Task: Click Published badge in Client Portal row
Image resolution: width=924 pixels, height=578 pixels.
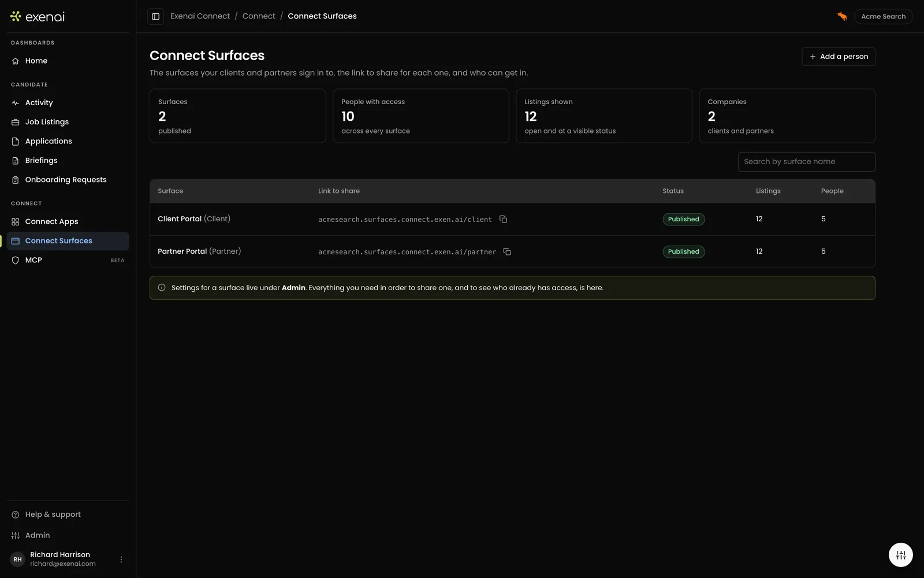Action: [x=684, y=219]
